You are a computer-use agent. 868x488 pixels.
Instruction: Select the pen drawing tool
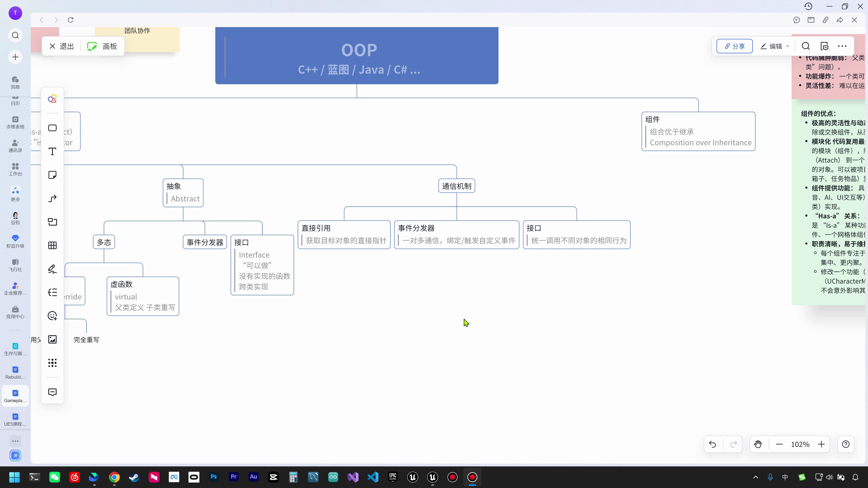coord(52,269)
